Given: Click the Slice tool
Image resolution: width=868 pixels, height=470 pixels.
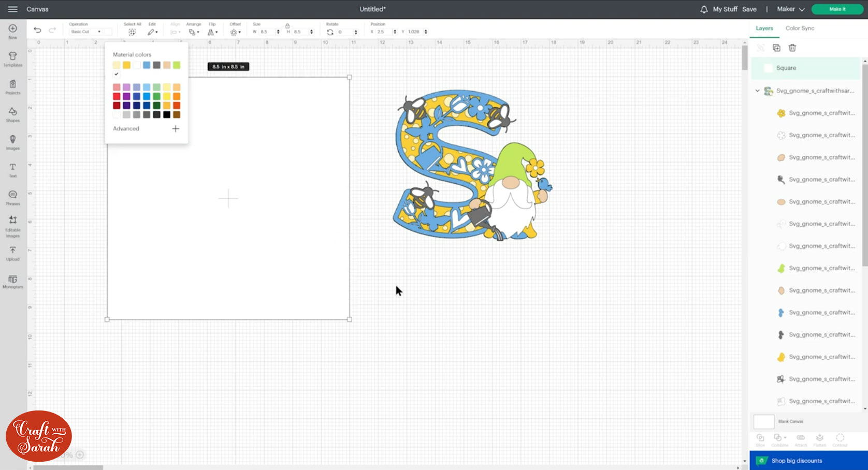Looking at the screenshot, I should coord(760,440).
